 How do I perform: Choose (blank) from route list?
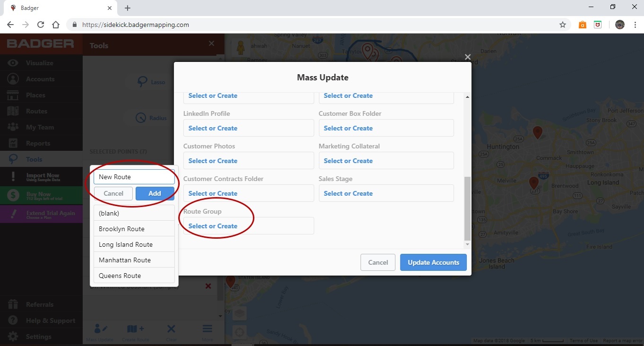pyautogui.click(x=134, y=213)
